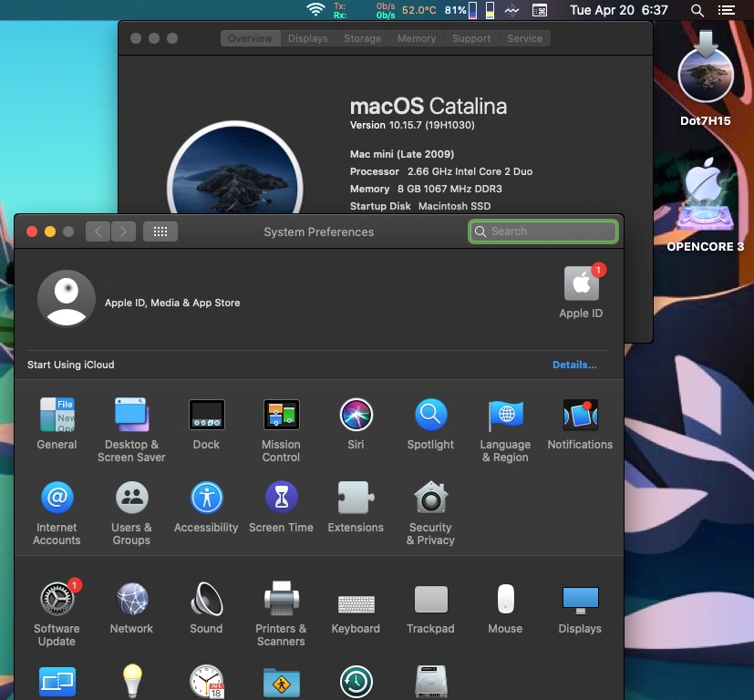Open Accessibility preferences
Image resolution: width=754 pixels, height=700 pixels.
click(206, 497)
